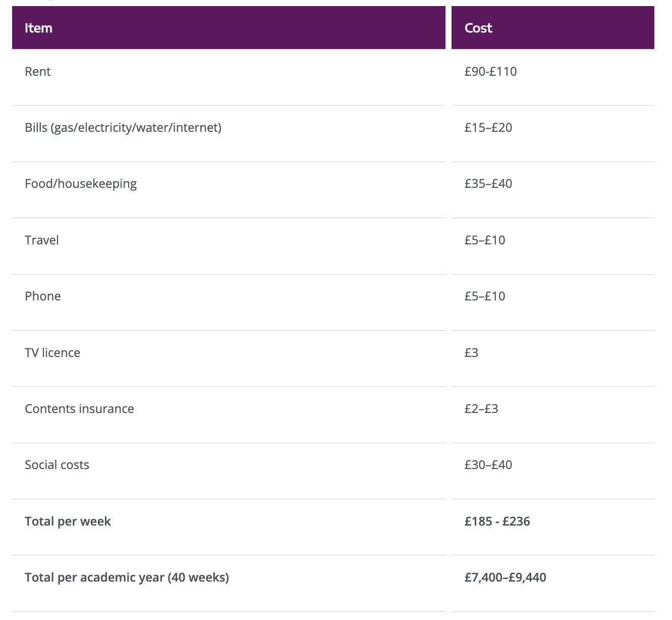Click the £15–£20 bills cost

tap(488, 128)
